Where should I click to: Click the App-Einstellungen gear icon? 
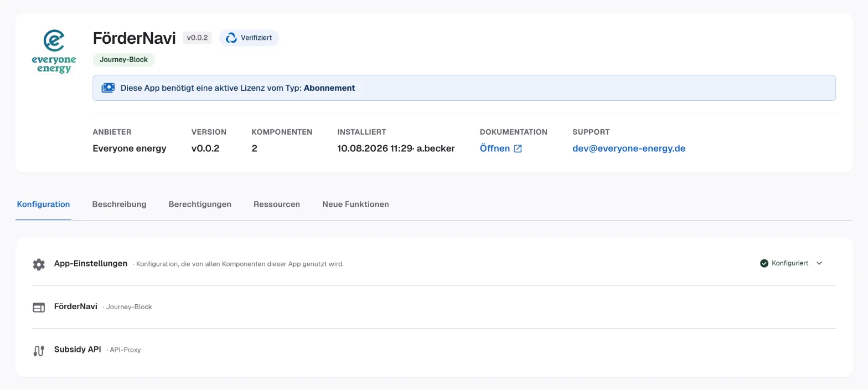tap(39, 264)
